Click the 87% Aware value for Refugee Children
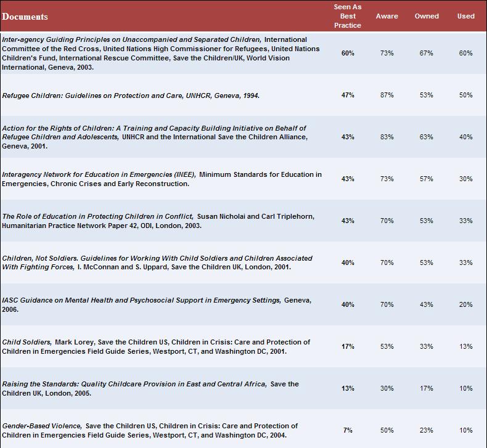This screenshot has width=487, height=448. [x=387, y=95]
